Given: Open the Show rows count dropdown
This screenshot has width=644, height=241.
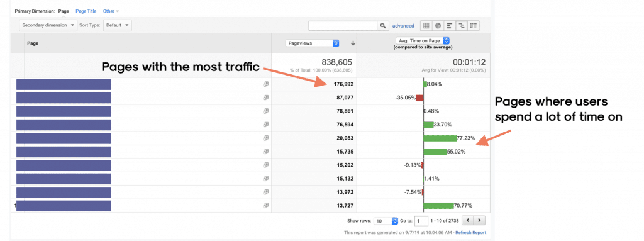Looking at the screenshot, I should coord(386,221).
